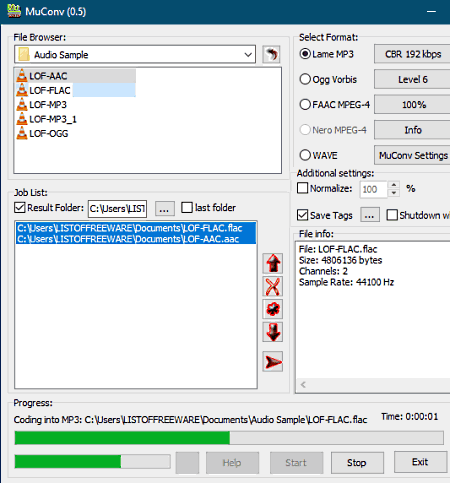The image size is (450, 483).
Task: Open the Audio Sample folder dropdown
Action: (248, 54)
